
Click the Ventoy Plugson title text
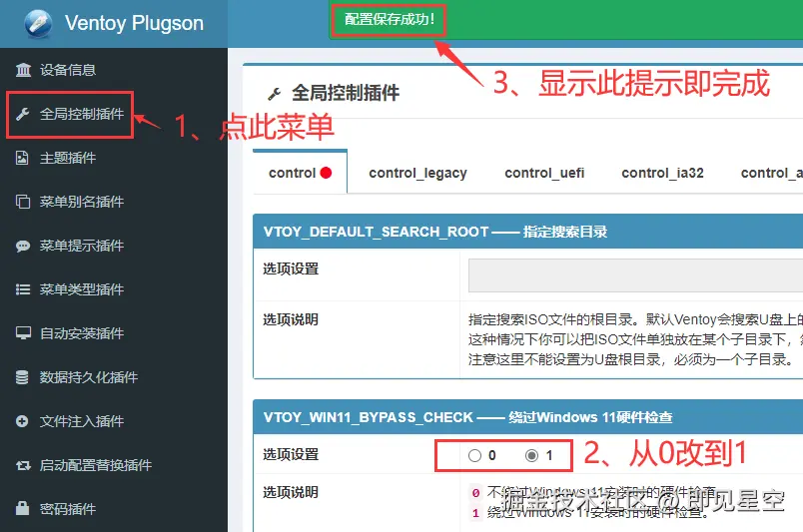134,24
